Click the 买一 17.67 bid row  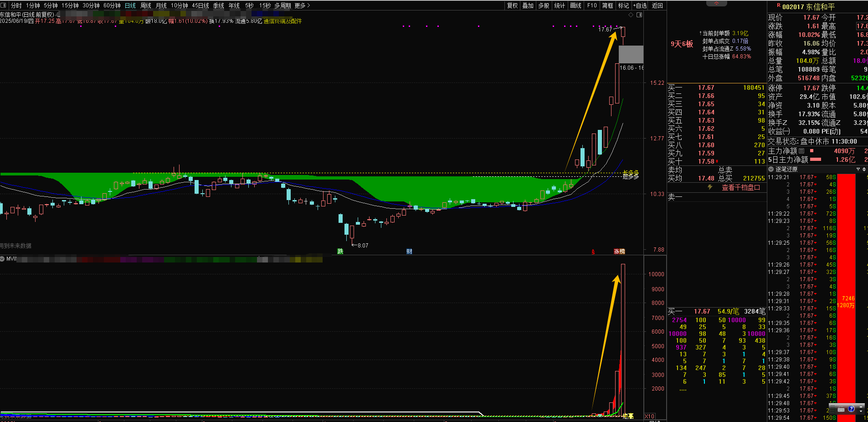click(716, 87)
